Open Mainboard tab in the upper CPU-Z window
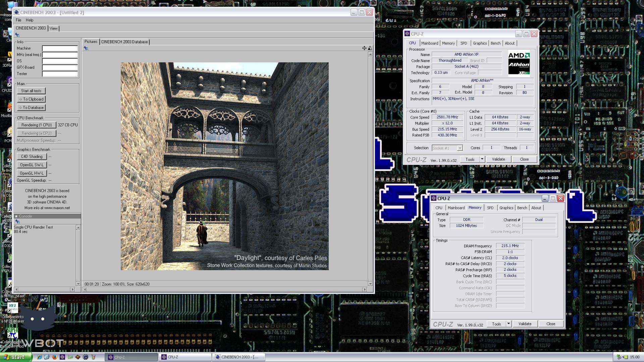Image resolution: width=644 pixels, height=362 pixels. (x=430, y=43)
